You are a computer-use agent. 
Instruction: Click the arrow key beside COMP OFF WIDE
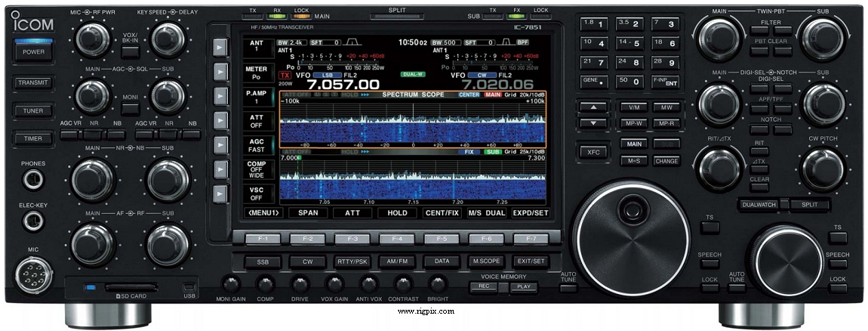pos(221,169)
